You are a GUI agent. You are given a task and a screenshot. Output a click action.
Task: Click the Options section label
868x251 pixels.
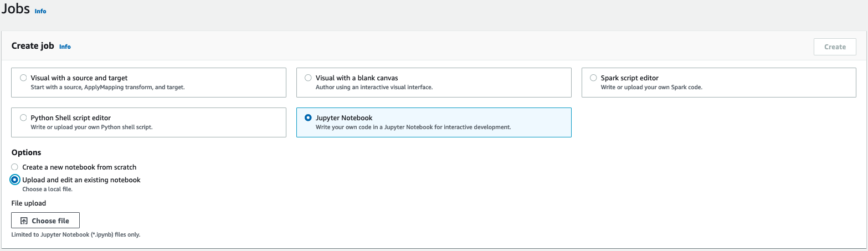tap(26, 152)
